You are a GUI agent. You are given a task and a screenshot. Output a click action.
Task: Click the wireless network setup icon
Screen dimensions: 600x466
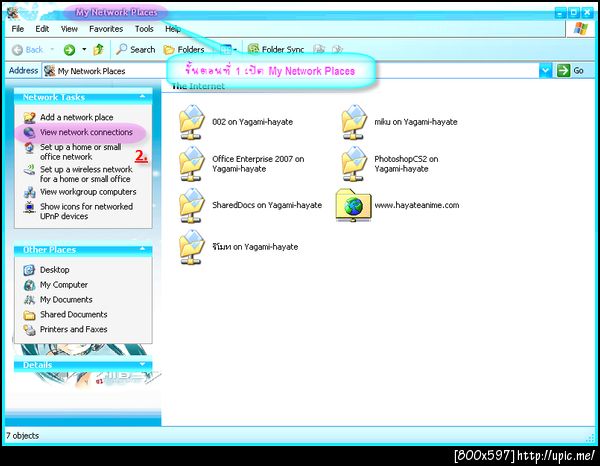29,170
